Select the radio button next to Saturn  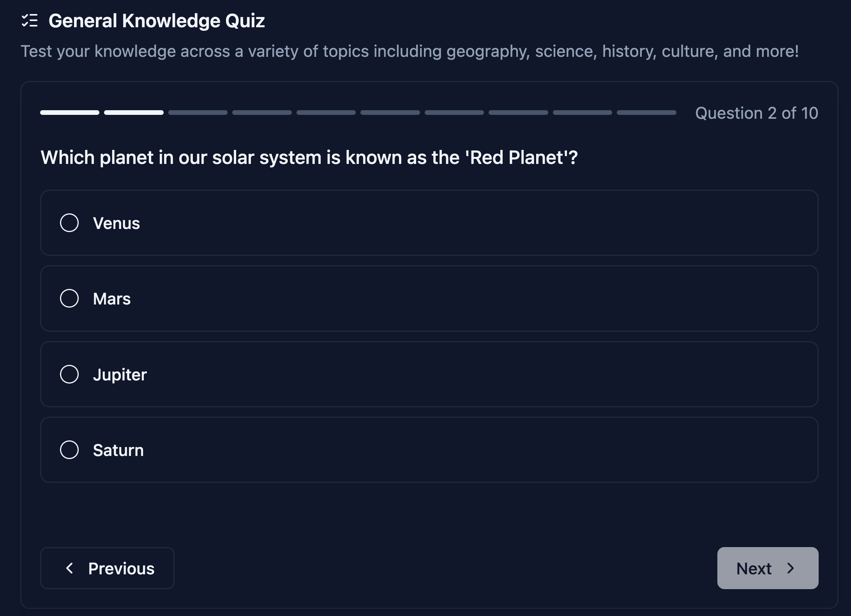pos(70,450)
